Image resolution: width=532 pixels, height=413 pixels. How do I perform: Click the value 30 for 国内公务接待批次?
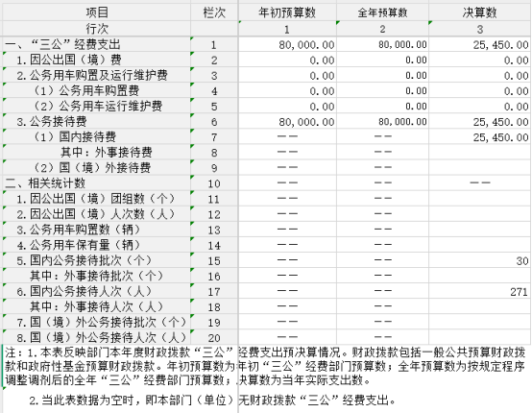tap(522, 261)
